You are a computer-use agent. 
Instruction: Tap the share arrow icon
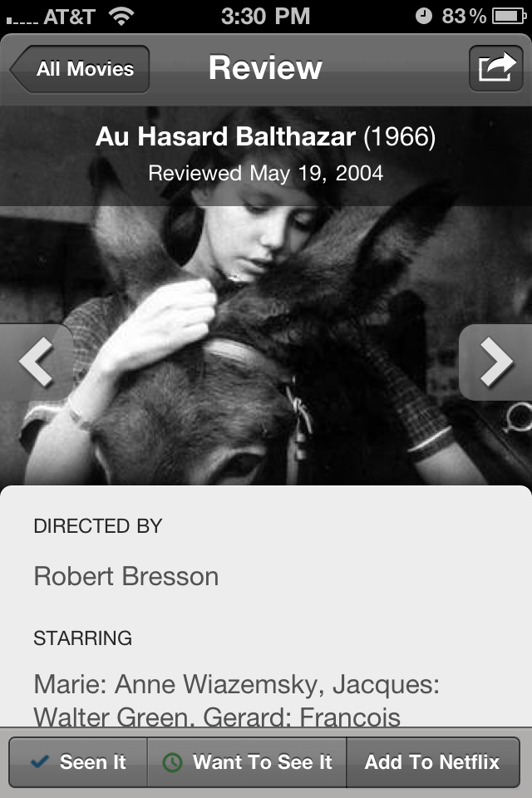(x=496, y=68)
